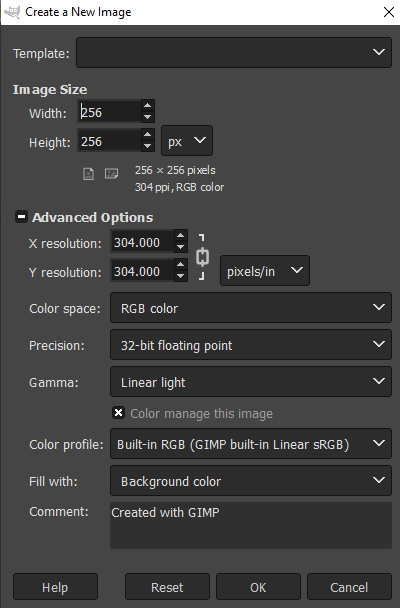This screenshot has height=608, width=400.
Task: Click Height decrement arrow
Action: 147,146
